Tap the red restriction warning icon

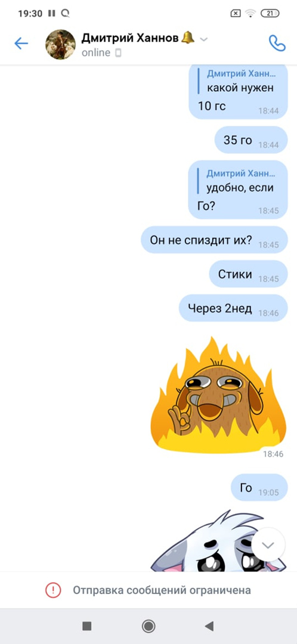pos(52,590)
